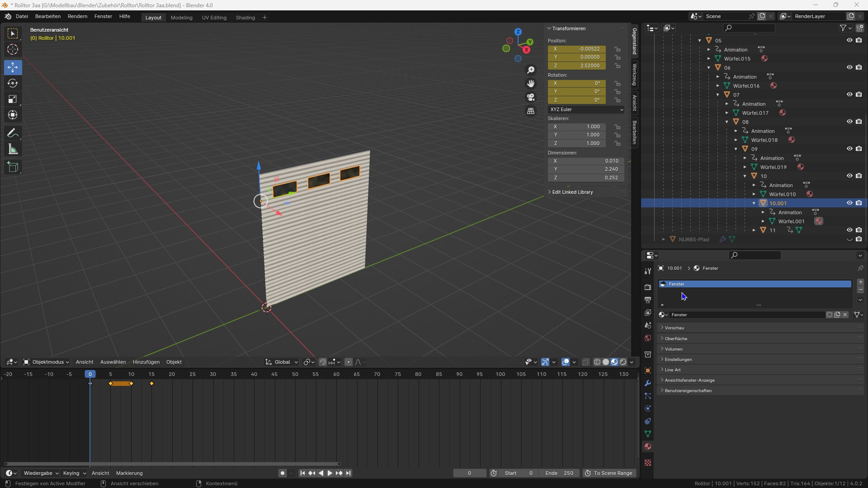Open Hinzufügen menu in viewport header
Screen dimensions: 868x488
click(146, 362)
